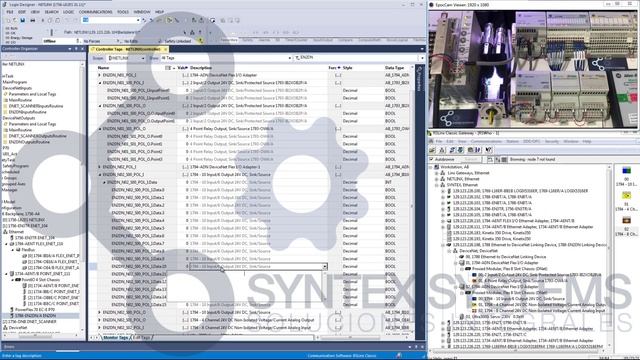Expand the NETLINX, Ethernet node in RSLinx
The height and width of the screenshot is (360, 640).
tap(437, 179)
